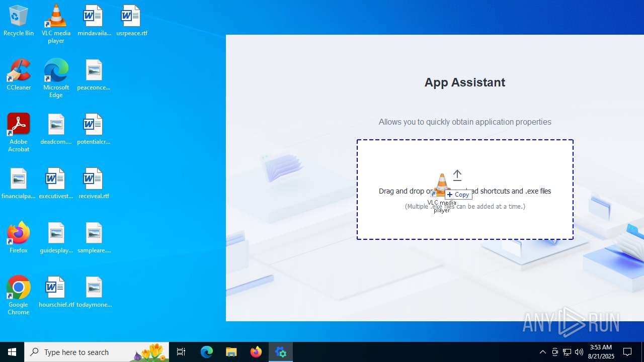The image size is (644, 362).
Task: Select the peaceonce... image file
Action: pos(94,75)
